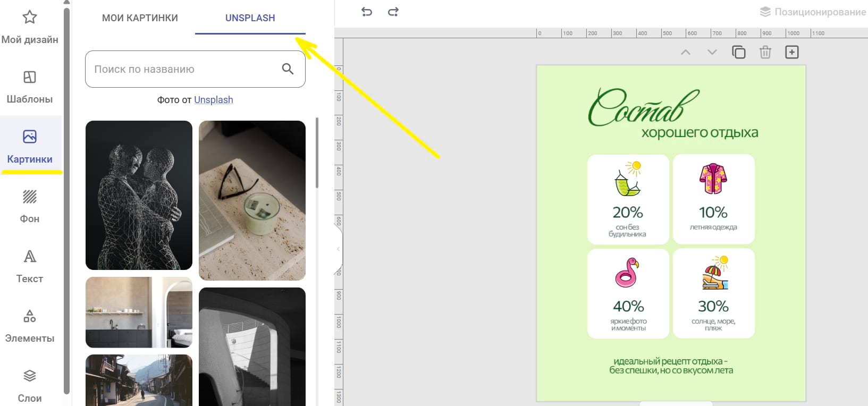Pick the wireframe sculpture couple photo

139,195
